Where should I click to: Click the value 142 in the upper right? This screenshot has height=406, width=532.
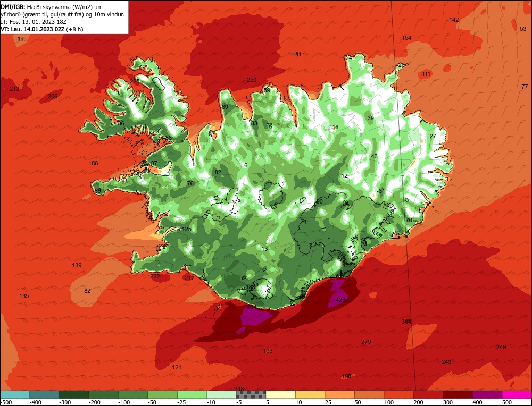(x=454, y=20)
